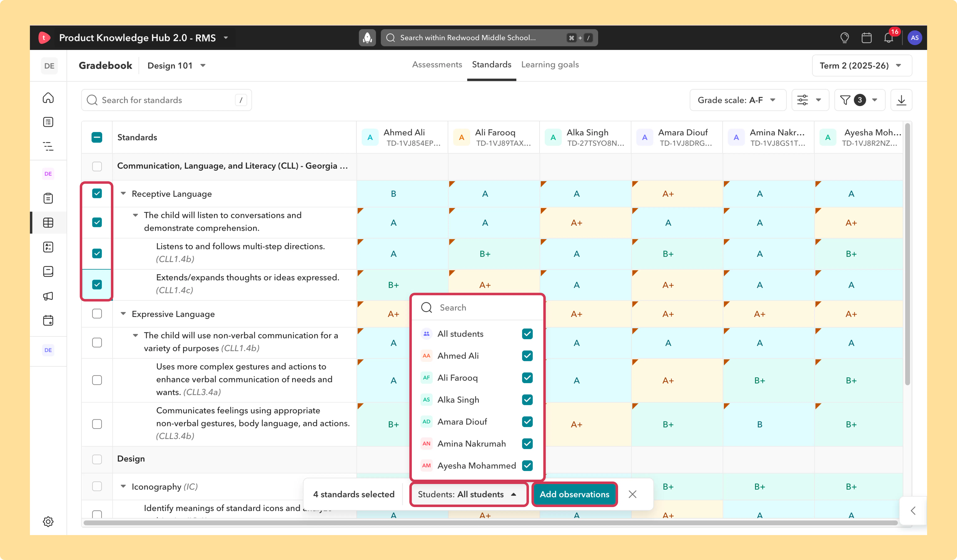Uncheck Ayesha Mohammed in student list
This screenshot has width=957, height=560.
tap(527, 465)
